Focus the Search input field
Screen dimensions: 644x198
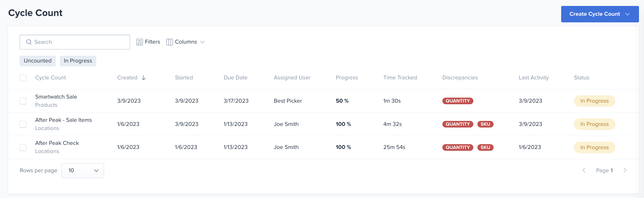[75, 42]
